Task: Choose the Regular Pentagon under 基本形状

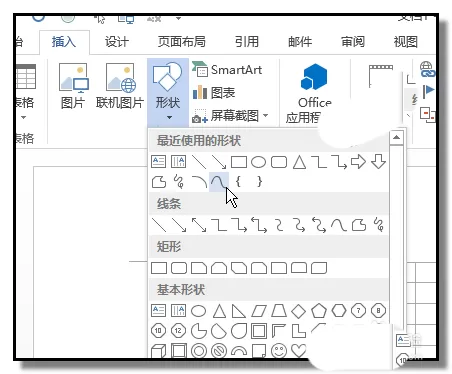Action: coord(319,311)
